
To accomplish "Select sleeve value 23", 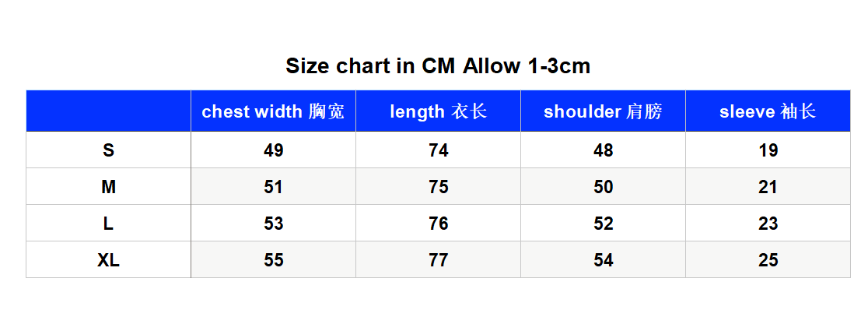I will [768, 224].
